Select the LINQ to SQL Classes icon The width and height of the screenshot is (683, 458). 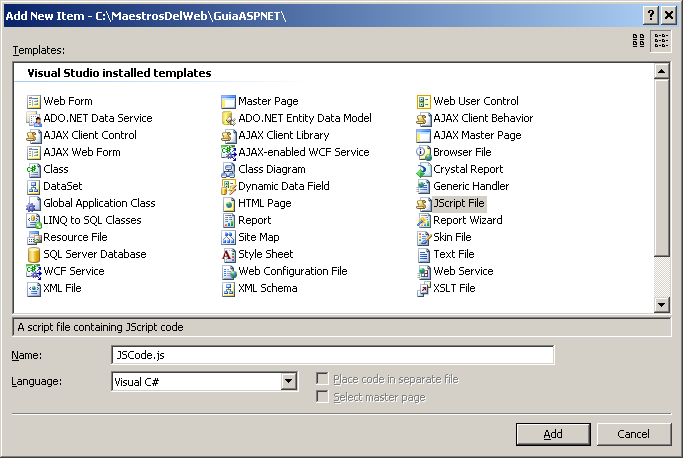(34, 220)
